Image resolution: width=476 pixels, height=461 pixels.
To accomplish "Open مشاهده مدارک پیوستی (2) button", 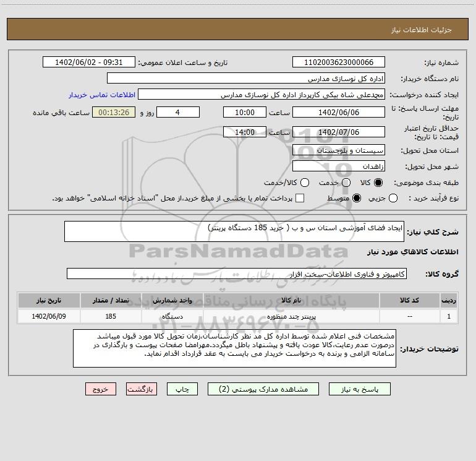I will pyautogui.click(x=263, y=389).
